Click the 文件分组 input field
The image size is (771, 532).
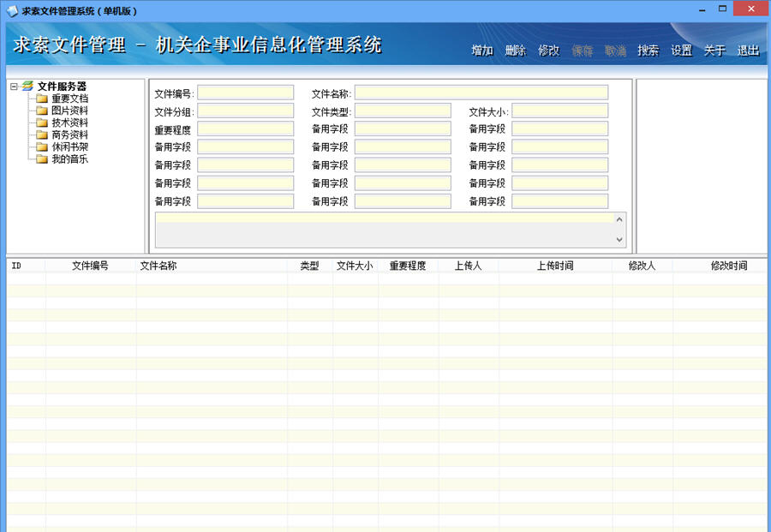[x=245, y=111]
